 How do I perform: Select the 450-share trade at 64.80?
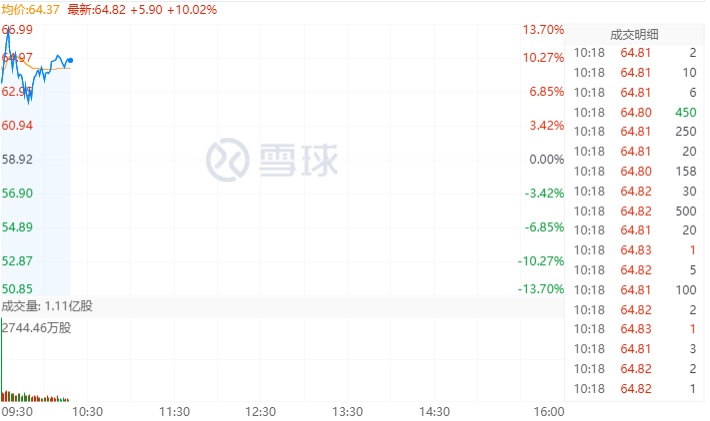(x=635, y=112)
